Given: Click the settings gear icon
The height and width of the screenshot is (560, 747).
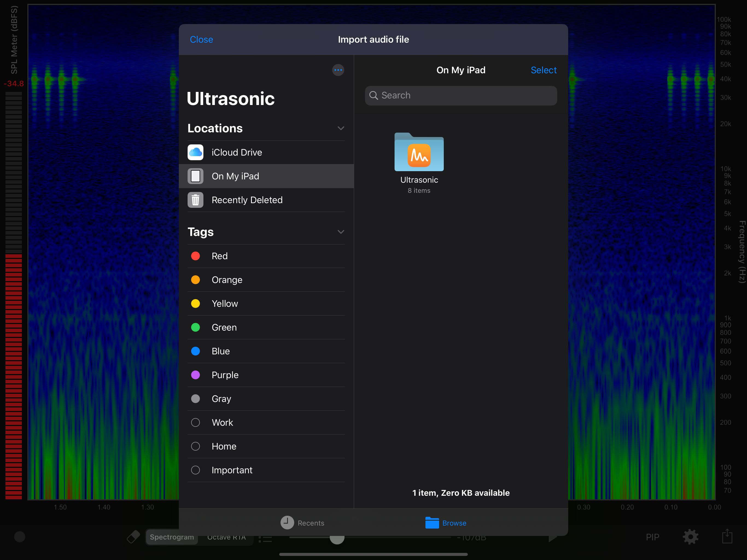Looking at the screenshot, I should 690,537.
